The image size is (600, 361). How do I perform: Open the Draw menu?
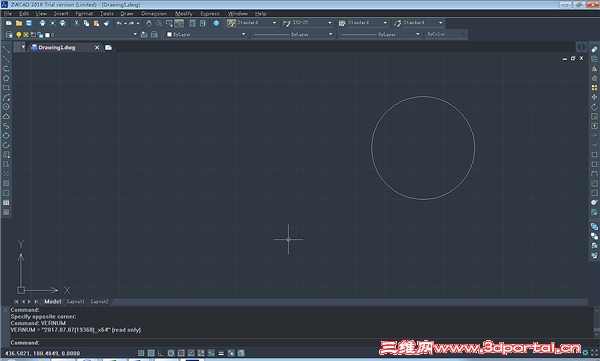click(127, 13)
